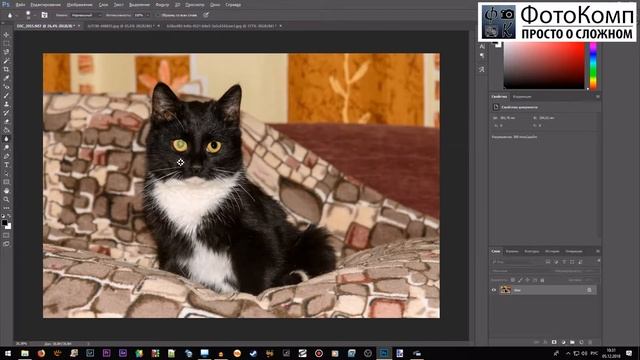Image resolution: width=640 pixels, height=360 pixels.
Task: Enable the sample all layers checkbox
Action: tap(158, 15)
